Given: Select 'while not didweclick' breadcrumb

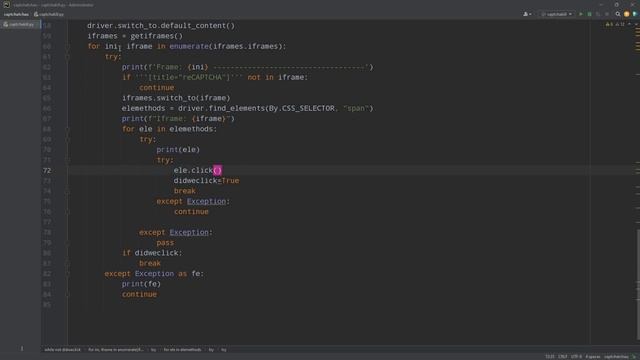Looking at the screenshot, I should [x=62, y=350].
